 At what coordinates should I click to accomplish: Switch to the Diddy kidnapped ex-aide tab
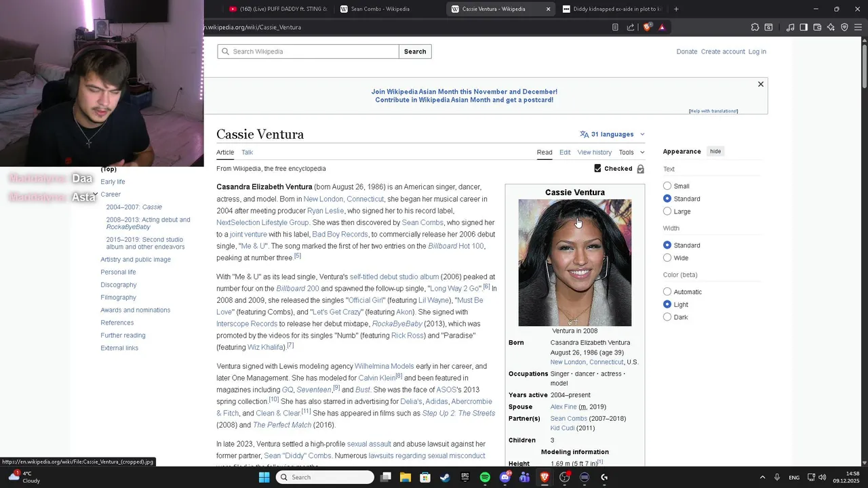(x=612, y=9)
